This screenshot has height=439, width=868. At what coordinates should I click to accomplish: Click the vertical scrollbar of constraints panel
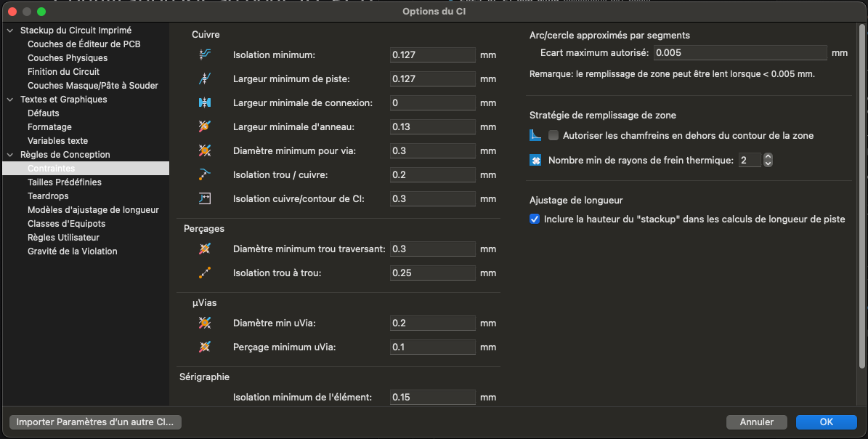pyautogui.click(x=861, y=196)
